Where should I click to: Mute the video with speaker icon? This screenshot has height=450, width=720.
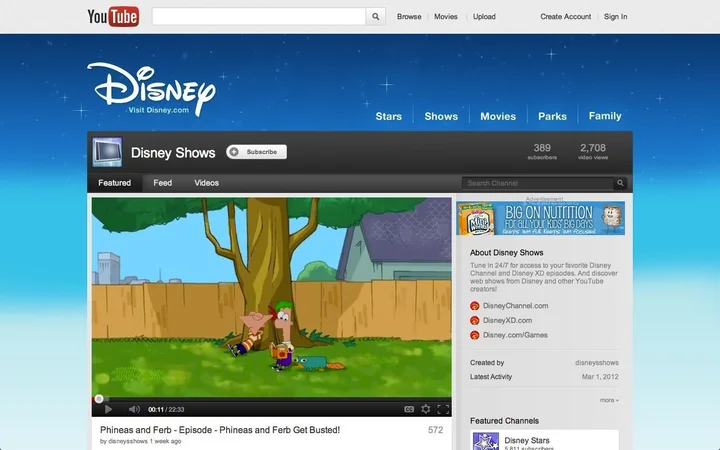coord(134,409)
